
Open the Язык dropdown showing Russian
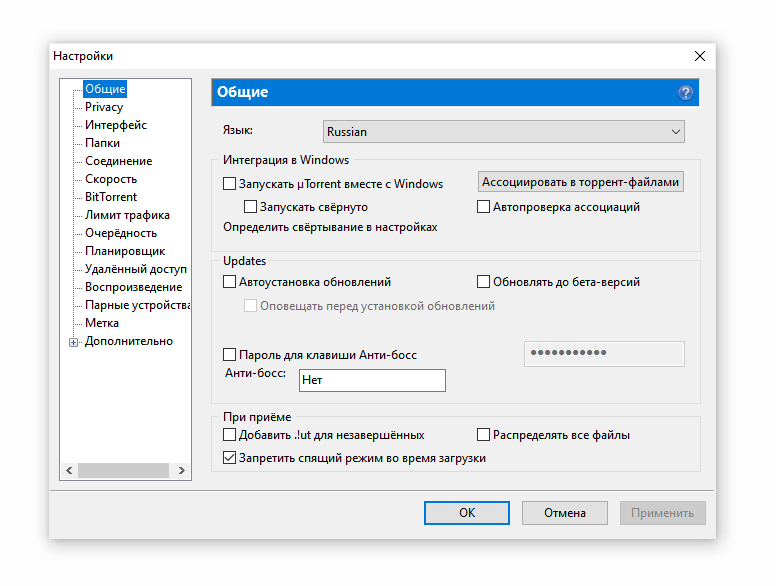(x=503, y=132)
